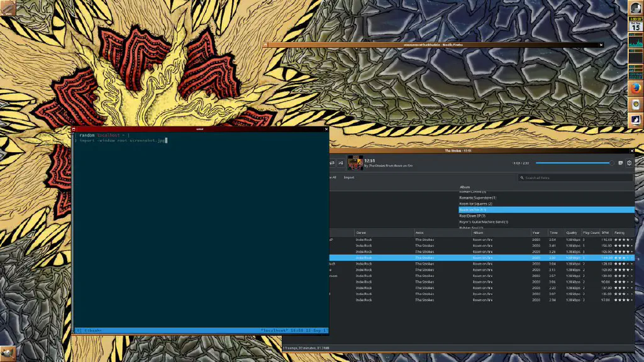Screen dimensions: 644x362
Task: Open the calendar clock dock applet
Action: [x=636, y=25]
